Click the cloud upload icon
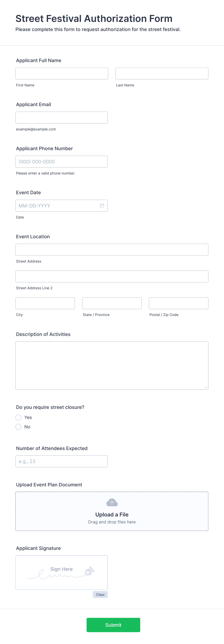 112,502
